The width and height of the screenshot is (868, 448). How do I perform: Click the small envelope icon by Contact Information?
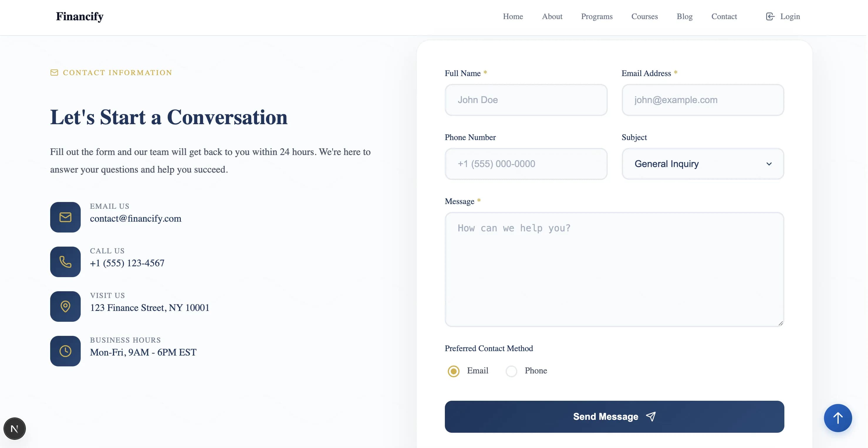[x=54, y=73]
